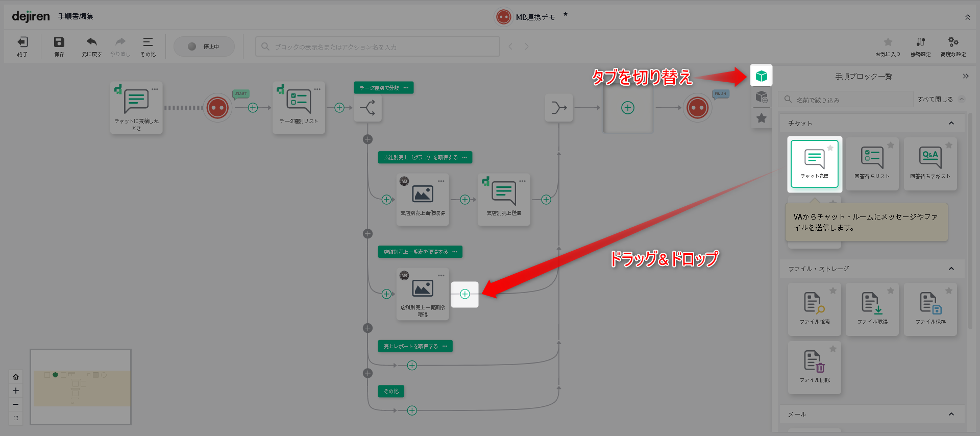
Task: Add block after 店舗別売上一覧画像取得
Action: tap(464, 294)
